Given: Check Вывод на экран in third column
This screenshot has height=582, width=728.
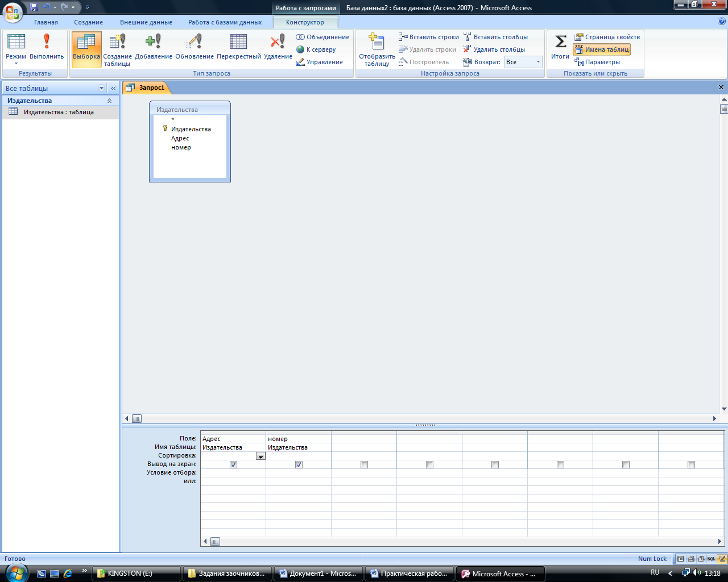Looking at the screenshot, I should pyautogui.click(x=364, y=464).
